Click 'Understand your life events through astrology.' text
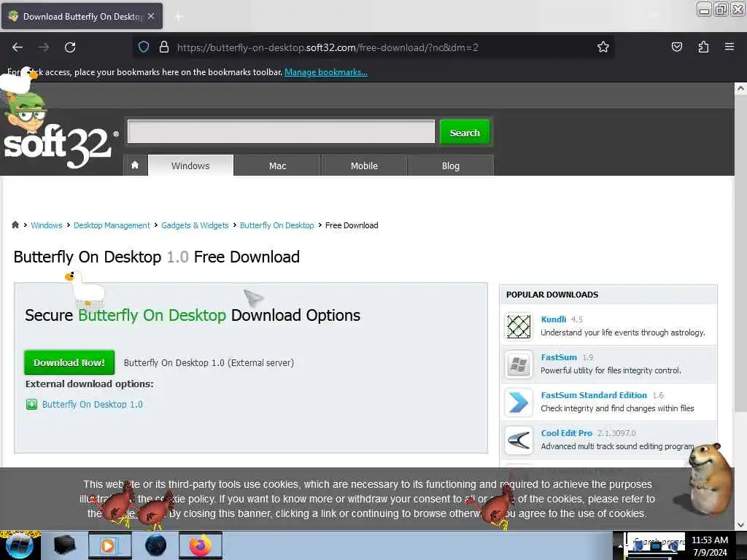Image resolution: width=747 pixels, height=560 pixels. [x=623, y=332]
